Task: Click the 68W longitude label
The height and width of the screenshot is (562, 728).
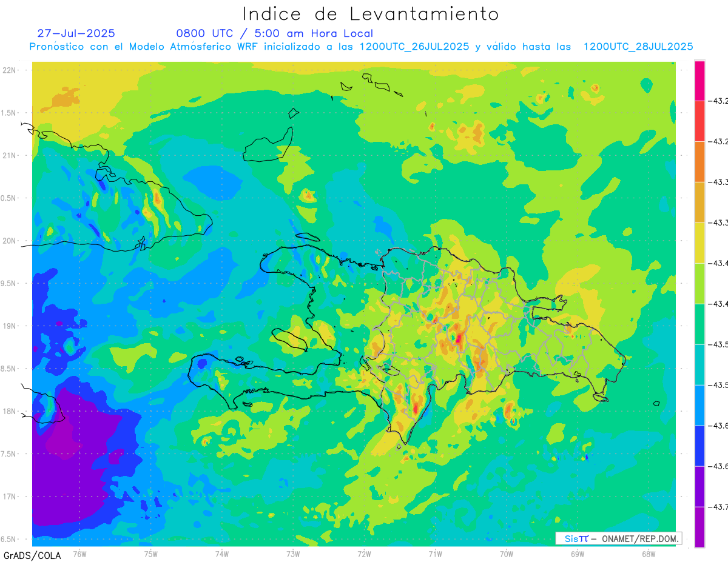Action: 649,554
